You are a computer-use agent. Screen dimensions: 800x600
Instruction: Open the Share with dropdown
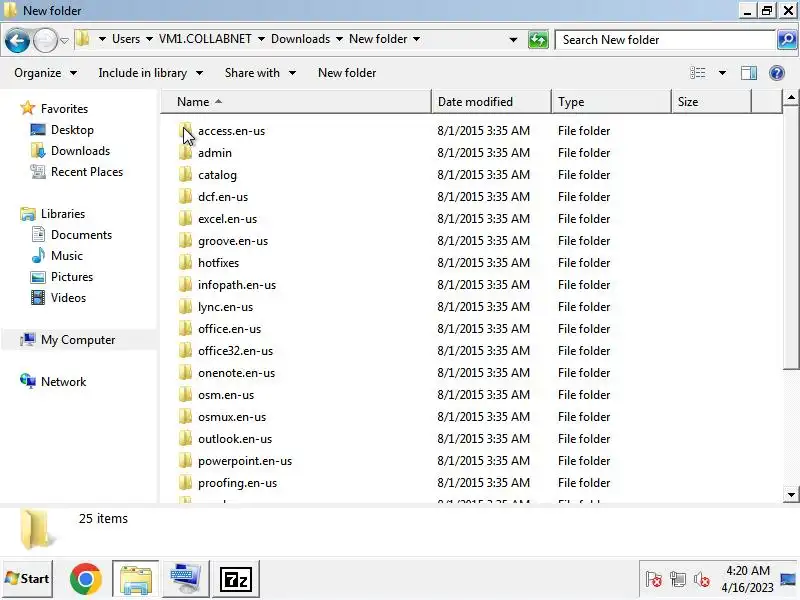(260, 73)
